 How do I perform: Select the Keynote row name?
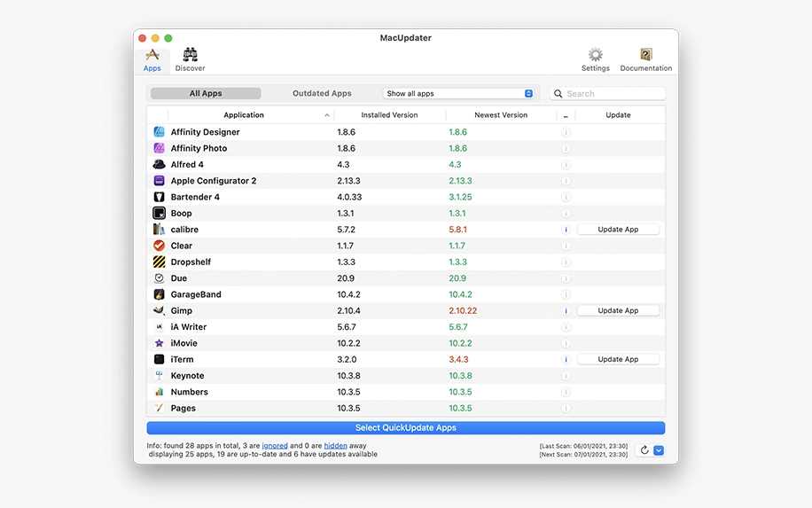pos(187,375)
